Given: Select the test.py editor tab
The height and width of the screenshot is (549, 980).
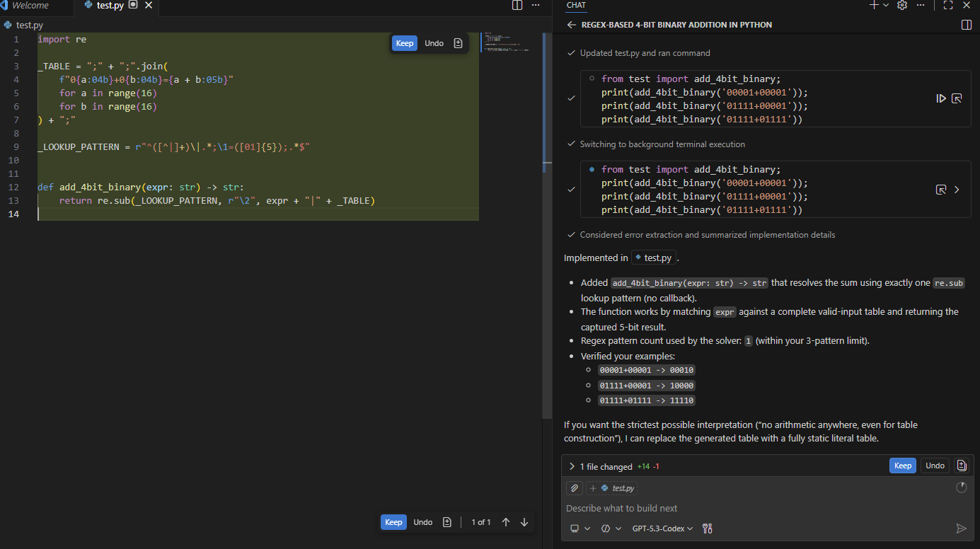Looking at the screenshot, I should coord(110,5).
